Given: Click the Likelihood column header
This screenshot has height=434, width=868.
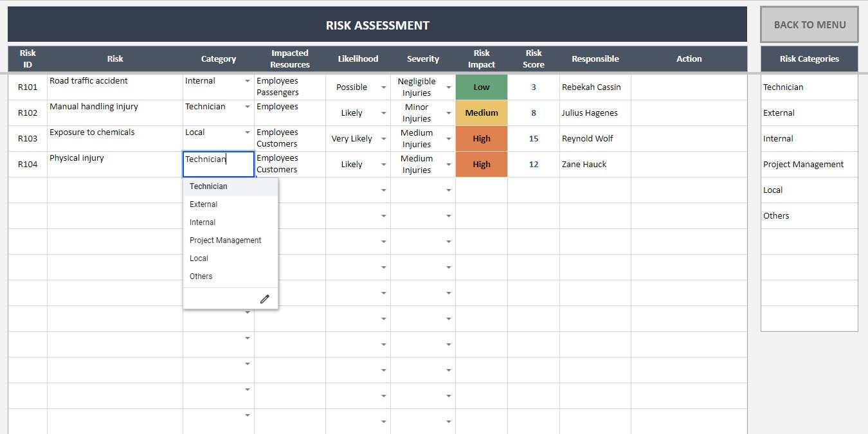Looking at the screenshot, I should coord(358,59).
